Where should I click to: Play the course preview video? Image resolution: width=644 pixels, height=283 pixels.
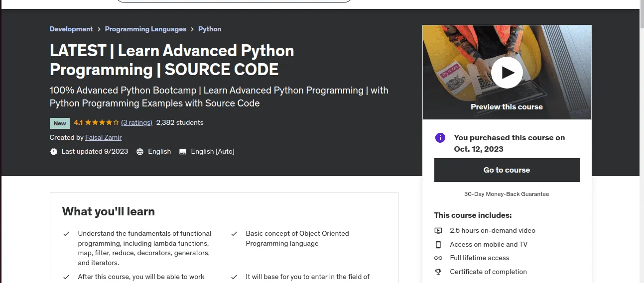pos(507,72)
